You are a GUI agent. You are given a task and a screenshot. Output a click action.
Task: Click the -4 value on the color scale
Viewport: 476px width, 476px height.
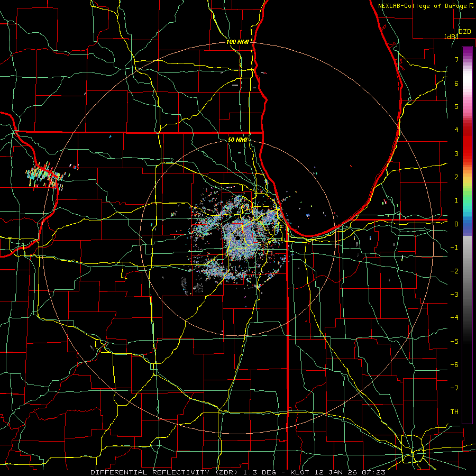coord(454,317)
